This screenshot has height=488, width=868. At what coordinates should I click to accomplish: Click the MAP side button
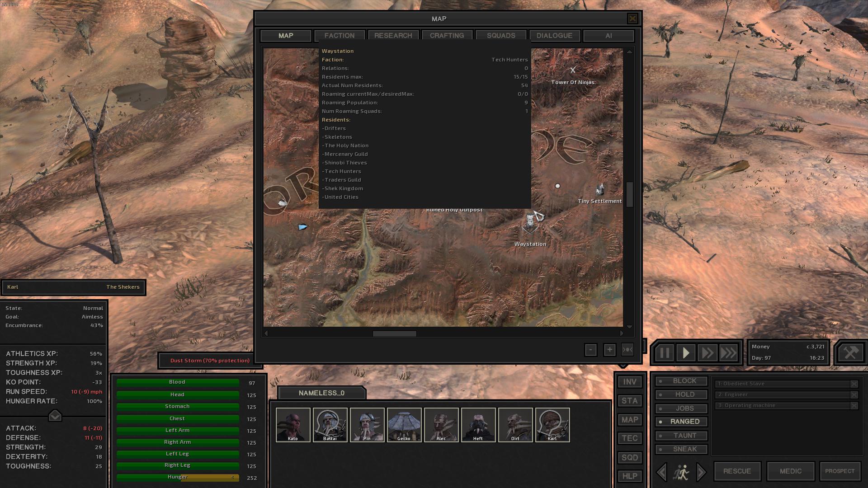pyautogui.click(x=630, y=420)
